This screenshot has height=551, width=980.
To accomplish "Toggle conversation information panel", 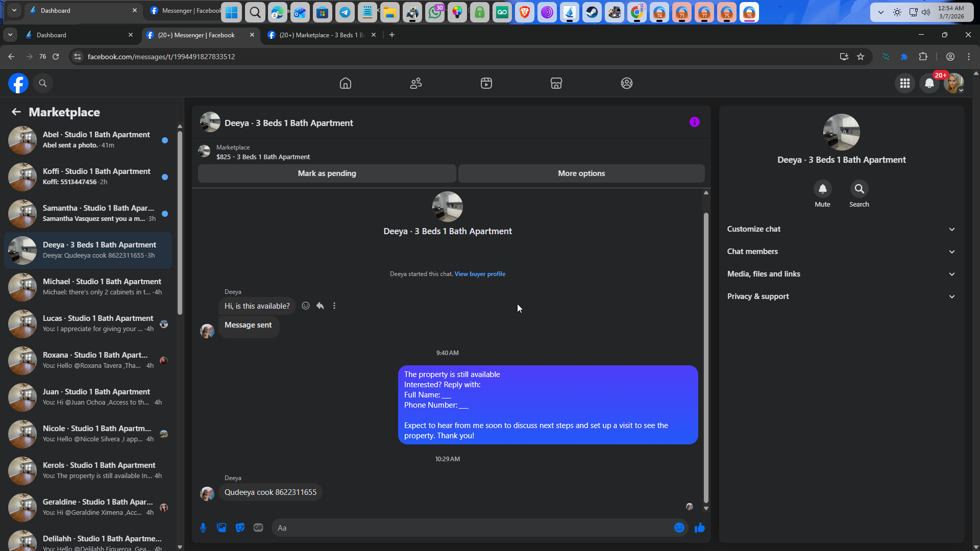I will tap(694, 122).
